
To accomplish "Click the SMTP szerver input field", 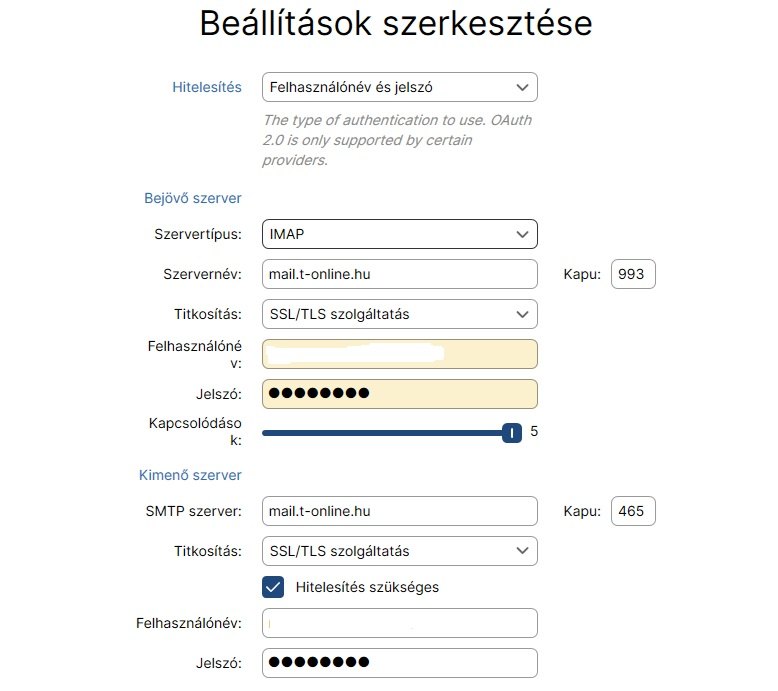I will [x=399, y=512].
